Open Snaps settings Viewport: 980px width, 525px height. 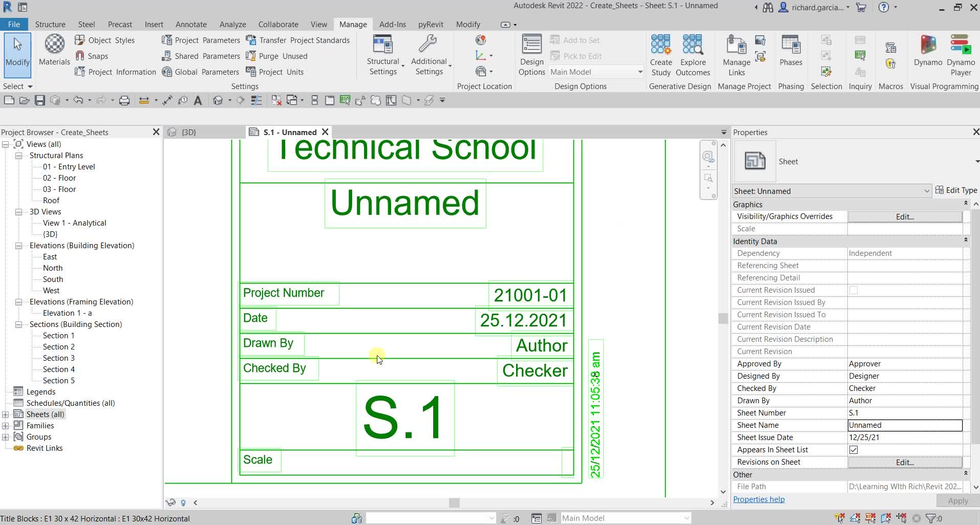coord(92,56)
